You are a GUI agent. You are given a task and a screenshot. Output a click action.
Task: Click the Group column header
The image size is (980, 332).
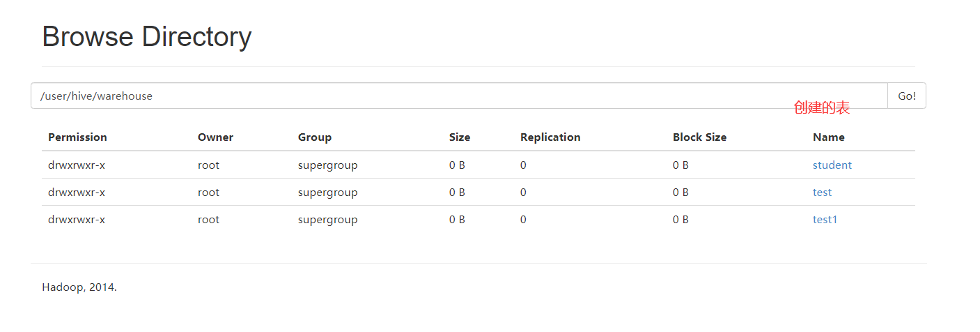pos(315,137)
